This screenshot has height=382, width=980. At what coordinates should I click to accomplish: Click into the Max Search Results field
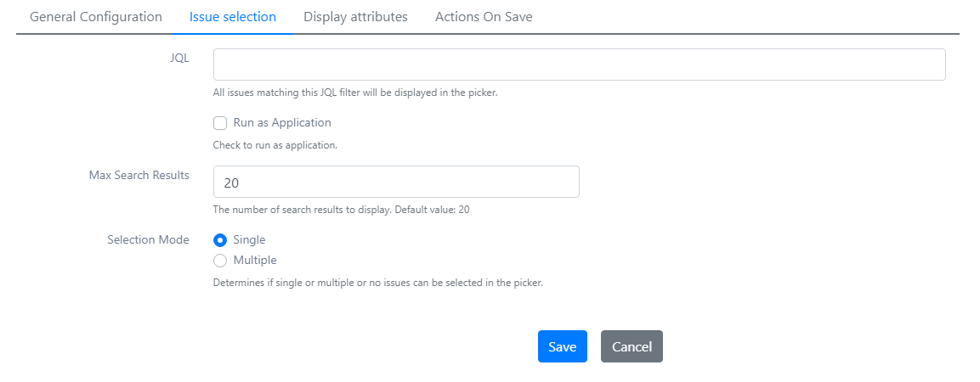coord(396,182)
